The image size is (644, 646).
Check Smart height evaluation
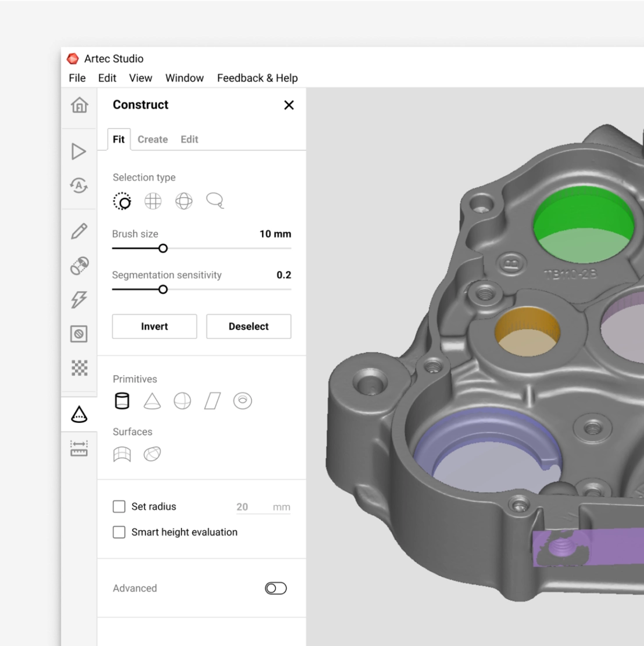[x=119, y=532]
